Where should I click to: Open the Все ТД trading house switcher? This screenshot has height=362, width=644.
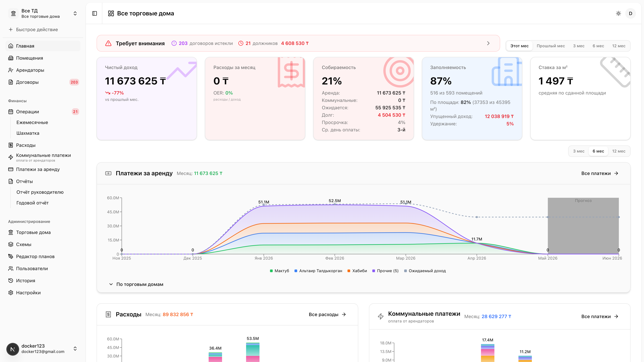43,13
